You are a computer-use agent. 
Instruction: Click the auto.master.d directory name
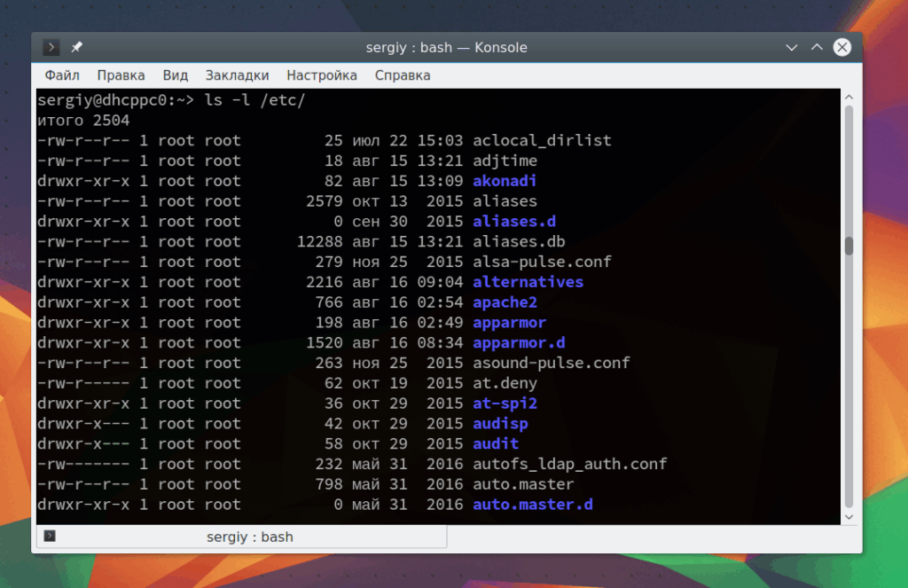[533, 505]
